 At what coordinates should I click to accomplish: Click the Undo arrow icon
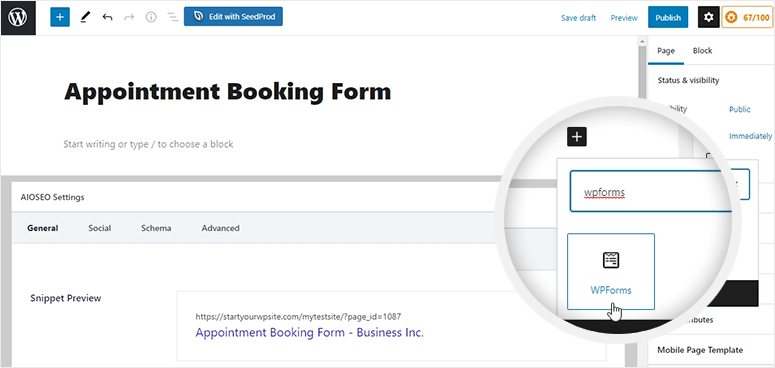pos(107,18)
